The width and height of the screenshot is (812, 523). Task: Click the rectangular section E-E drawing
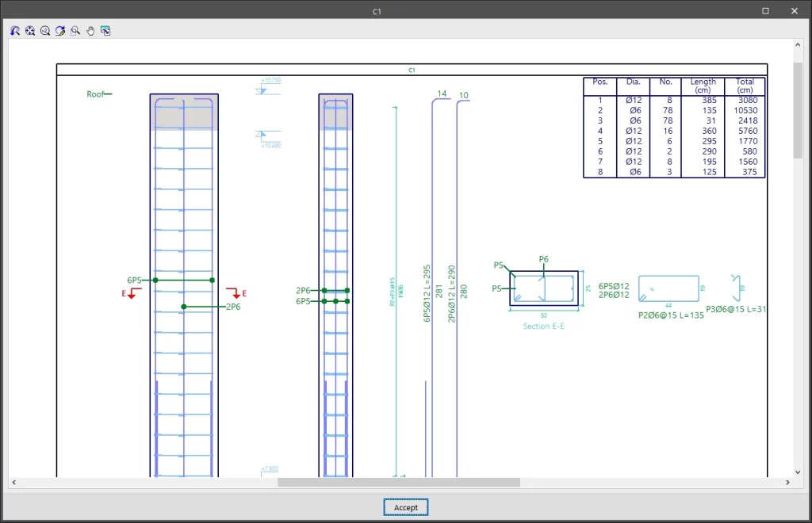click(544, 288)
